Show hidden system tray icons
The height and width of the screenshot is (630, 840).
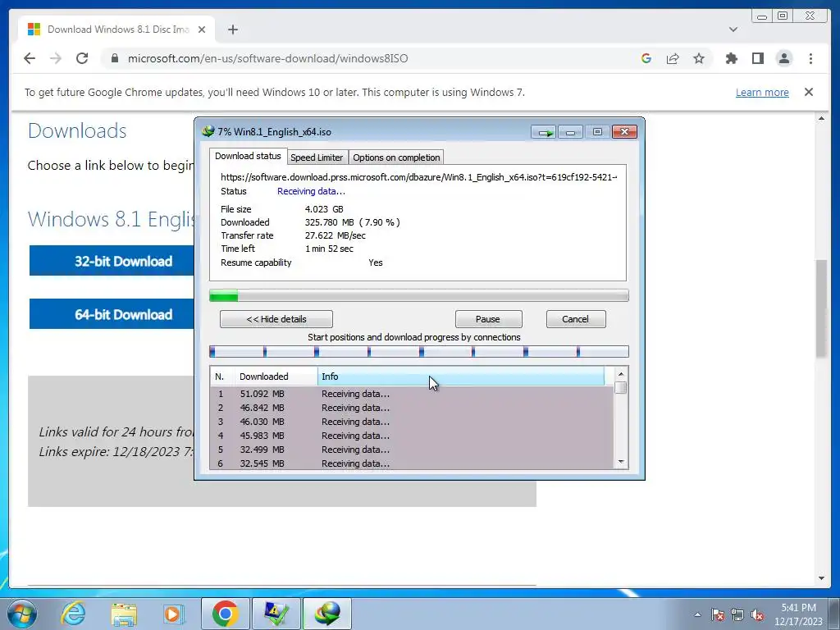pos(697,614)
